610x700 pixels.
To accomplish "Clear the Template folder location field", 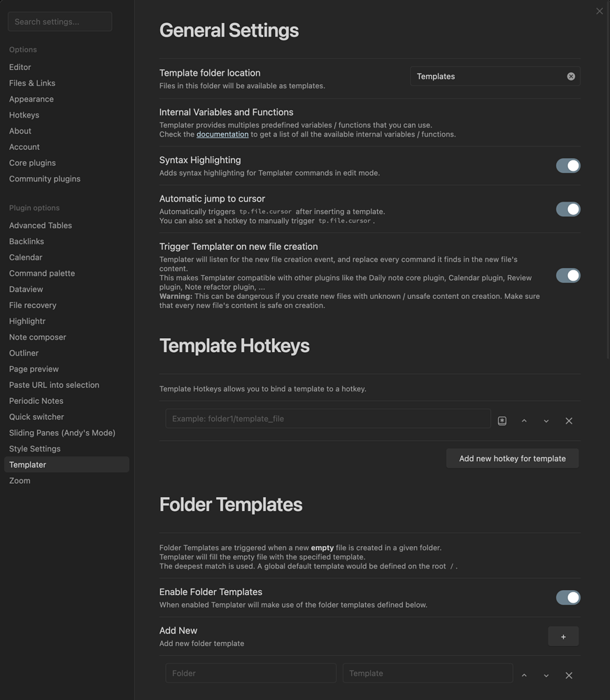I will point(571,76).
